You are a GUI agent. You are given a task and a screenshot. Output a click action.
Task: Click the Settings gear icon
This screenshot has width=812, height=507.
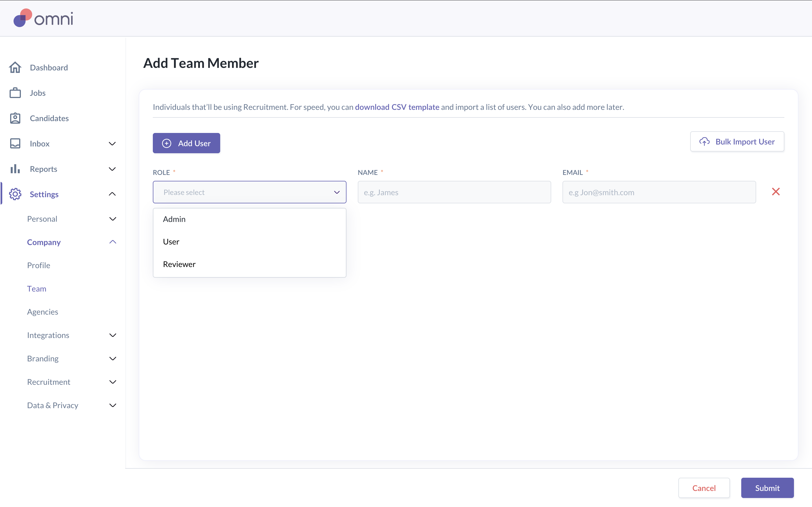15,194
